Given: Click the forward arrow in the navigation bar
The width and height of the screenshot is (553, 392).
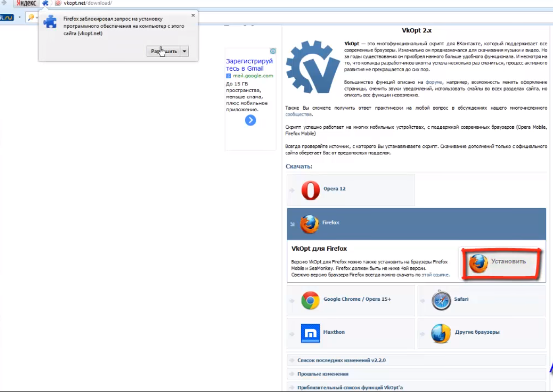Looking at the screenshot, I should pyautogui.click(x=4, y=3).
